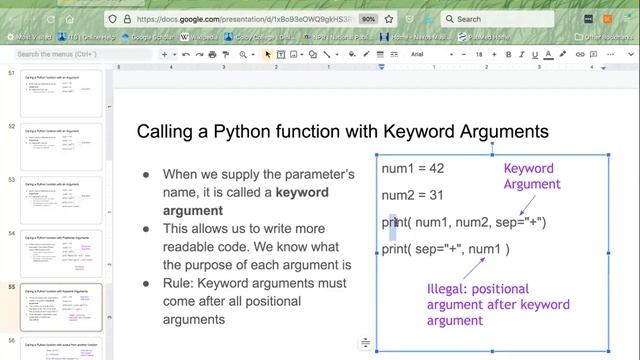
Task: Open the new slide layout dropdown arrow
Action: click(x=174, y=54)
